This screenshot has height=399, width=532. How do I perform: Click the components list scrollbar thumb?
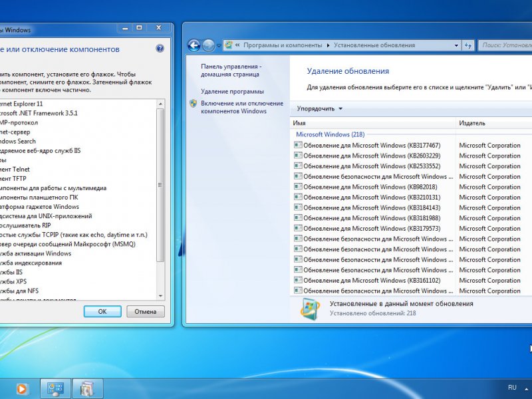[x=160, y=186]
